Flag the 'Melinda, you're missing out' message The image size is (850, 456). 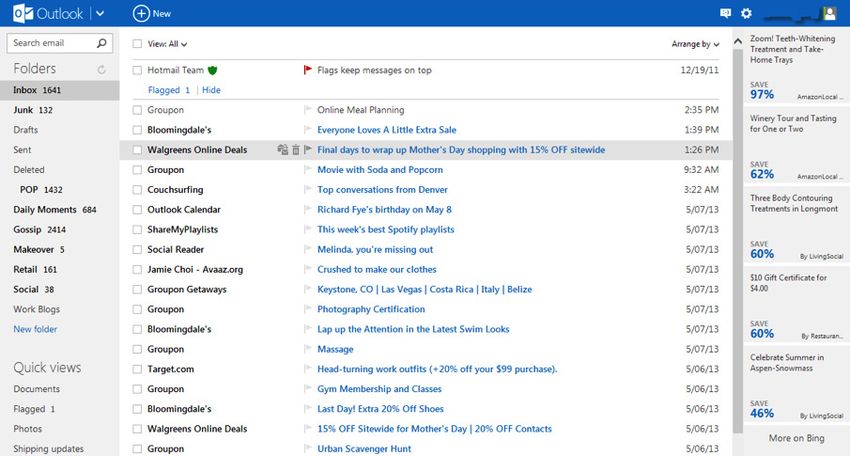308,249
